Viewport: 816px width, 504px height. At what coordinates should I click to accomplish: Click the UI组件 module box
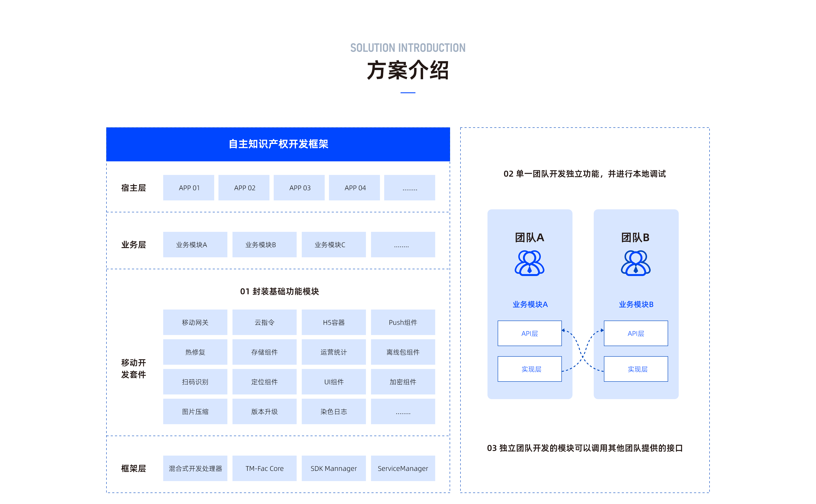(334, 382)
